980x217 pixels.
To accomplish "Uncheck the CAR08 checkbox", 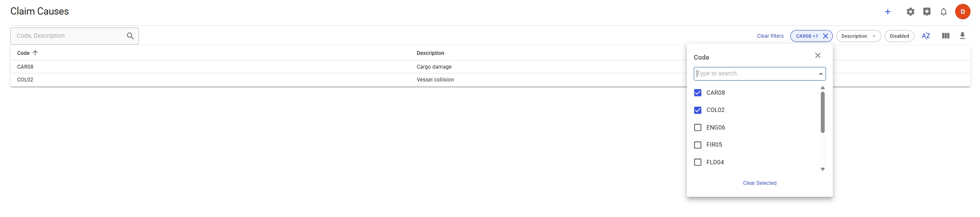I will pos(698,93).
